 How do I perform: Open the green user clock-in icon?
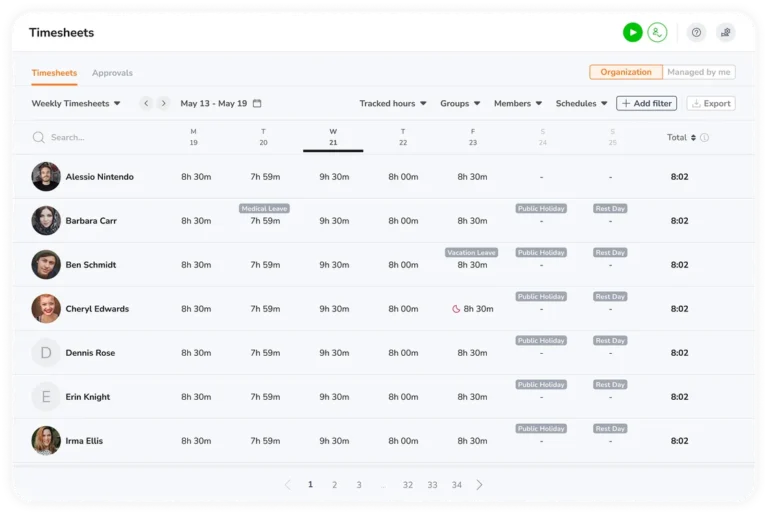[657, 32]
